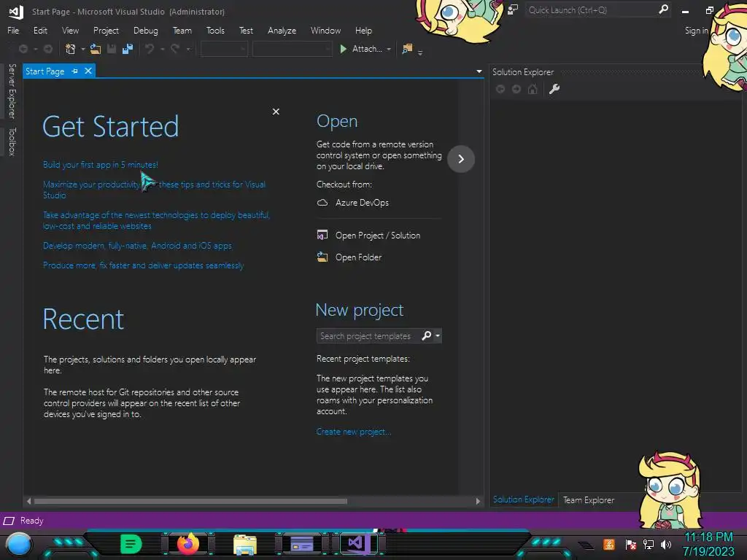Click the Find in Files toolbar icon
This screenshot has height=560, width=747.
[407, 49]
